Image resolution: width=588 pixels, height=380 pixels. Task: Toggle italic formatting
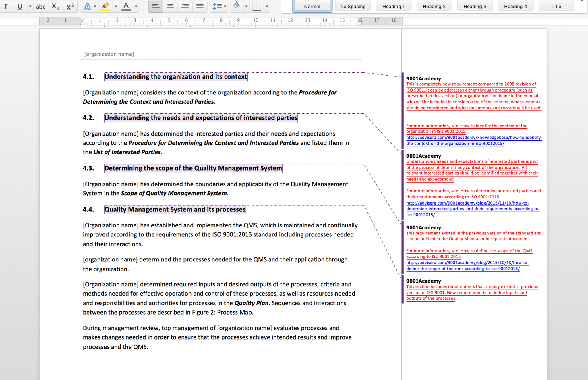coord(5,6)
